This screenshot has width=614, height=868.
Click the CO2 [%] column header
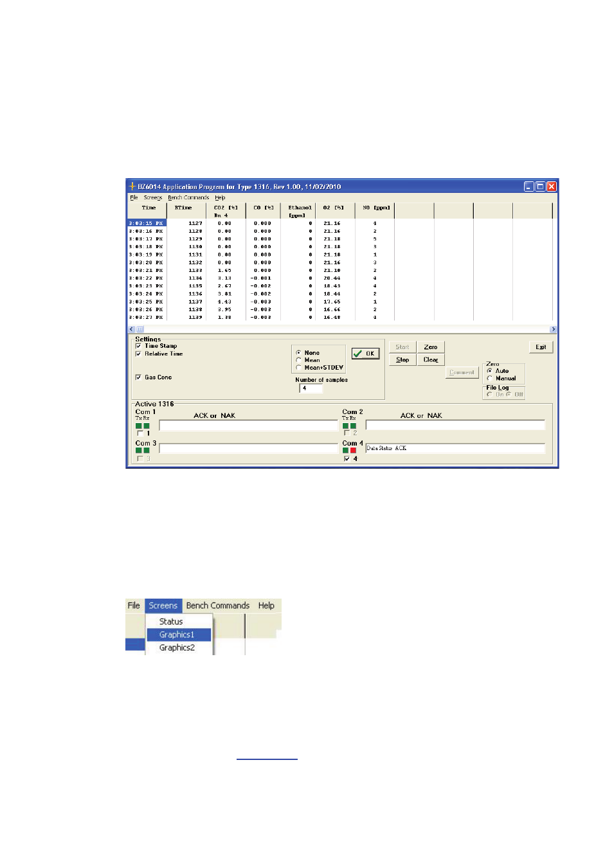point(226,211)
